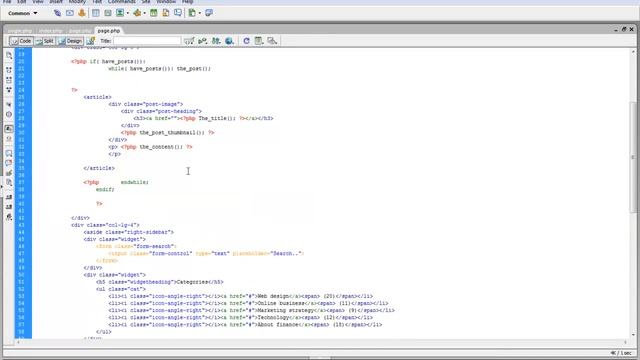Insert a Div Tag
640x360 pixels.
pyautogui.click(x=108, y=13)
